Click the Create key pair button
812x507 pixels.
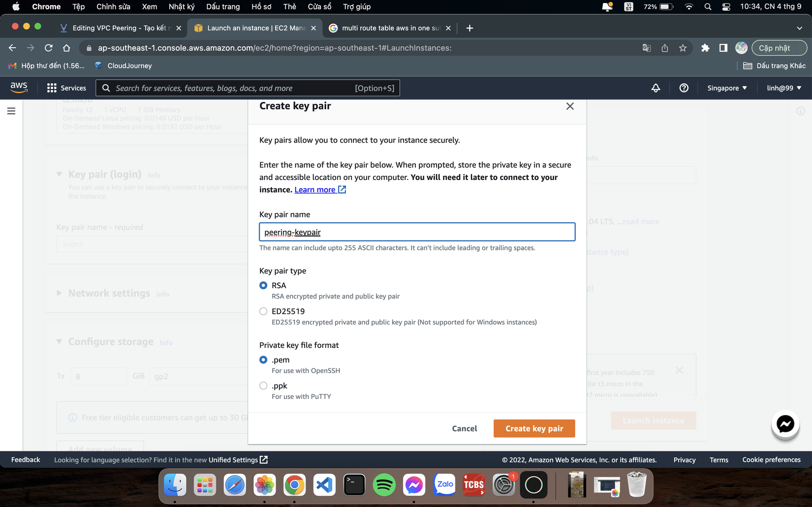coord(534,428)
